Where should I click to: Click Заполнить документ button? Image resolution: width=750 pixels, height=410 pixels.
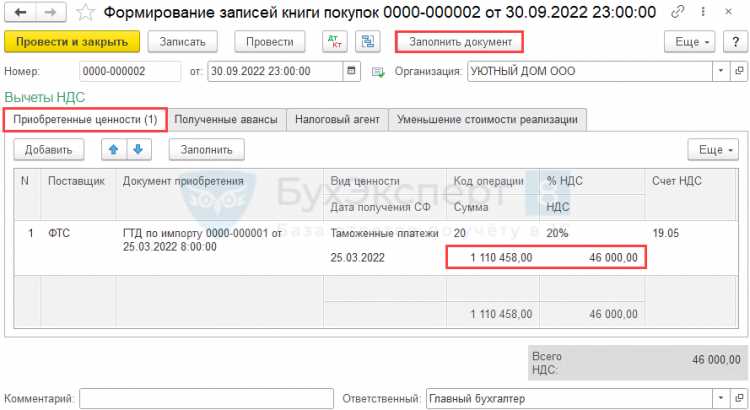tap(460, 42)
